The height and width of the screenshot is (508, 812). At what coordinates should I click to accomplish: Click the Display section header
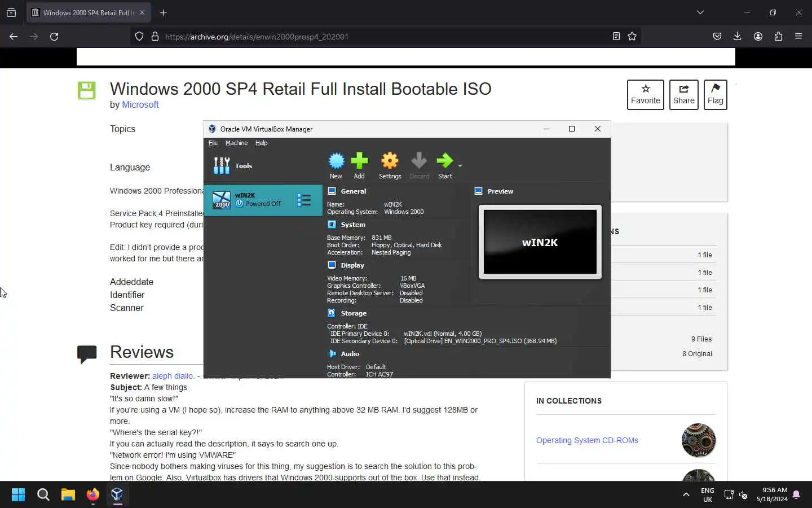pyautogui.click(x=352, y=265)
